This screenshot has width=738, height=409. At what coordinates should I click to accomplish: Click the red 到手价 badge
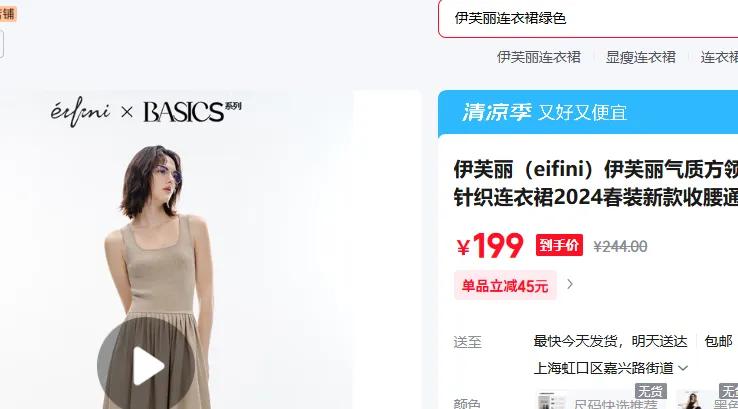[x=559, y=245]
